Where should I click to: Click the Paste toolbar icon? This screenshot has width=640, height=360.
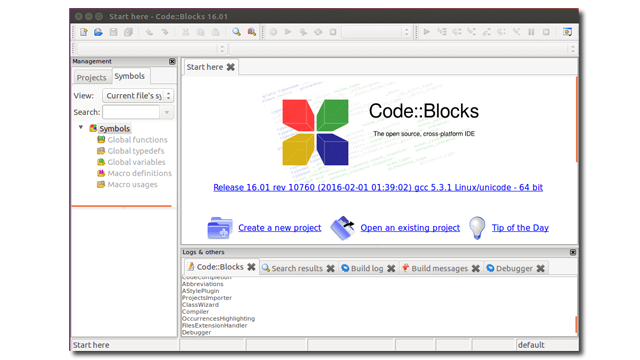(x=216, y=32)
